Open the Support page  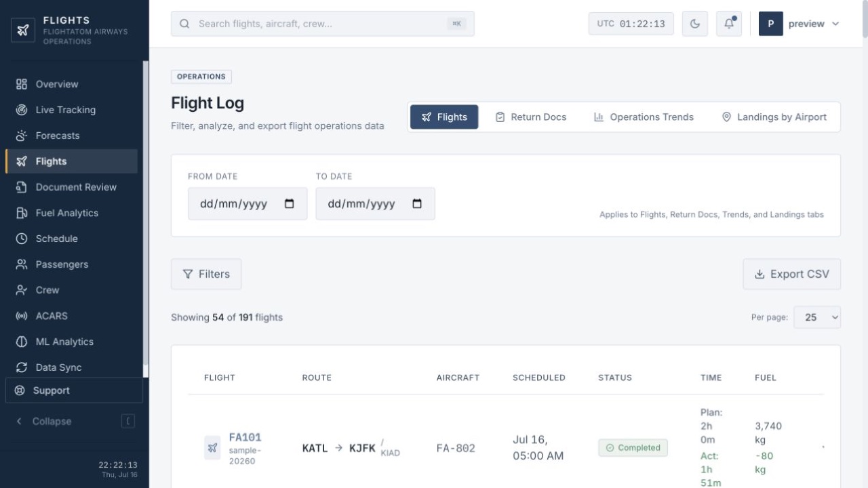(74, 390)
